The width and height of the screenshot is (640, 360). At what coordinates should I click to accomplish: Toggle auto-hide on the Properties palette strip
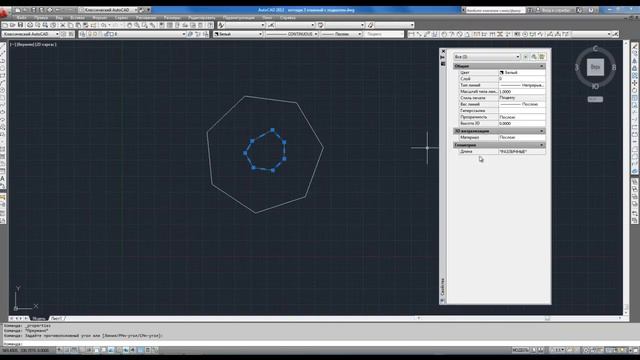[x=443, y=58]
